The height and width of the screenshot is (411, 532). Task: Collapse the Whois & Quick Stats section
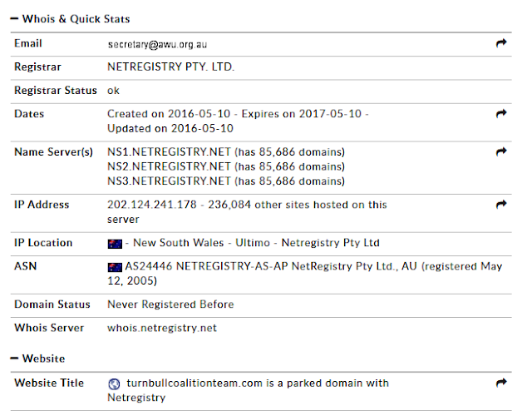pyautogui.click(x=14, y=18)
